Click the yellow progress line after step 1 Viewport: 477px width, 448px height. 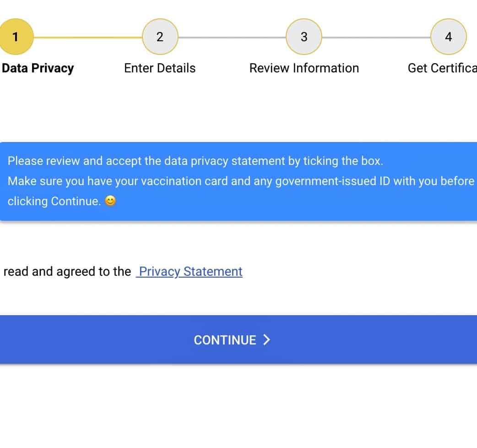pos(88,37)
